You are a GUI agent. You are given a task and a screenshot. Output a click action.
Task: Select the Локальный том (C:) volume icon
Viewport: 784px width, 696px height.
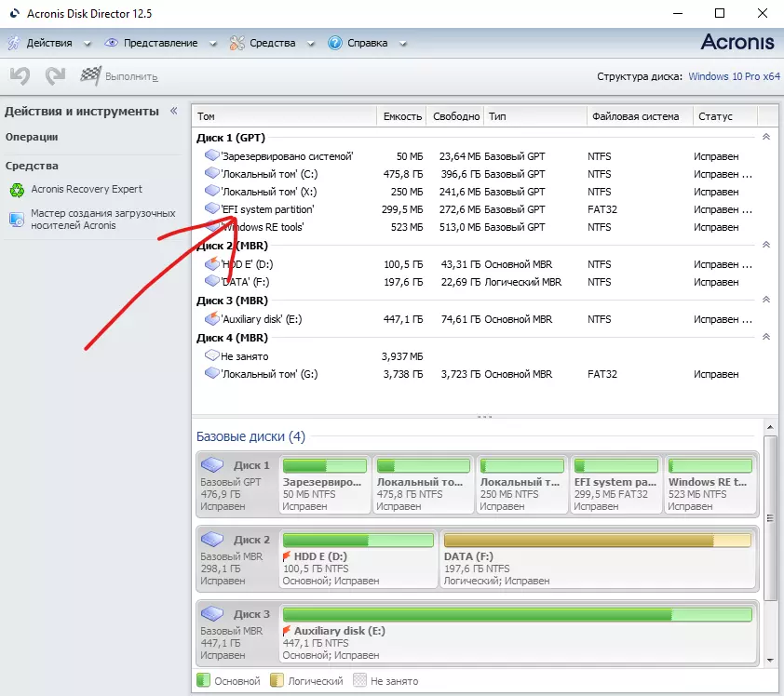[x=212, y=173]
